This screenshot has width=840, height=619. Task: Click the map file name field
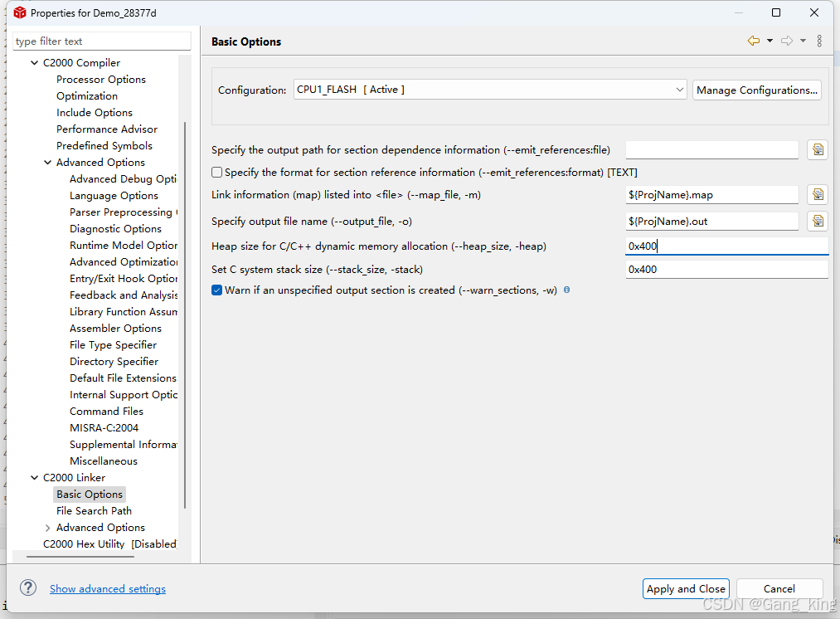pyautogui.click(x=712, y=194)
